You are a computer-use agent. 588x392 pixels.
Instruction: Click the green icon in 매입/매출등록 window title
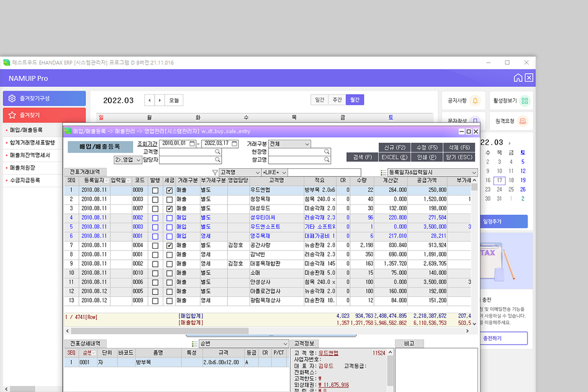[68, 131]
